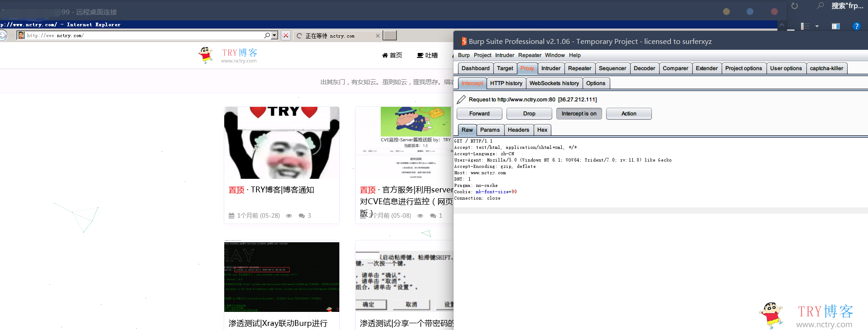Click the calendar icon on the 05-28 post
868x330 pixels.
coord(231,216)
